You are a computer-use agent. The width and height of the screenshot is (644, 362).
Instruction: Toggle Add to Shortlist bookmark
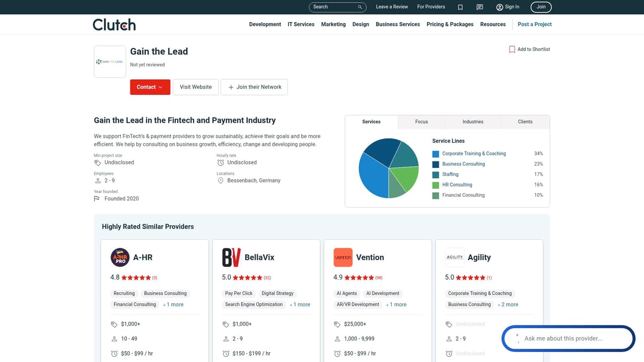[529, 49]
